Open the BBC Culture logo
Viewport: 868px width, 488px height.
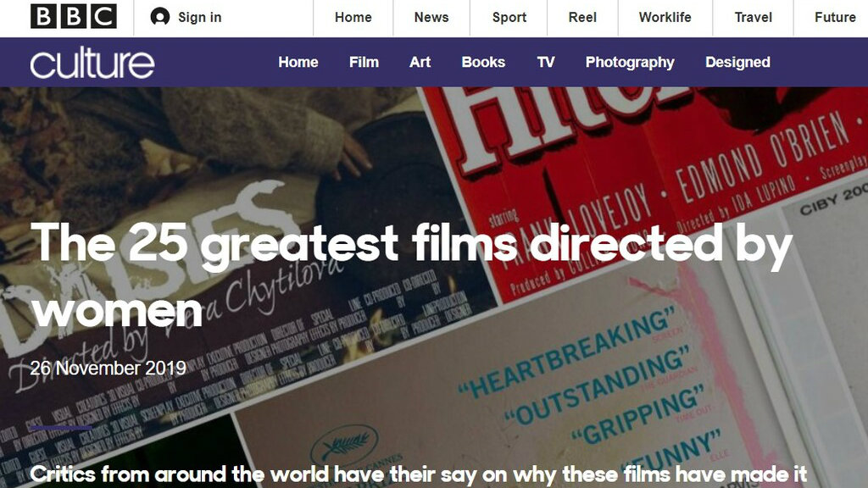point(92,63)
